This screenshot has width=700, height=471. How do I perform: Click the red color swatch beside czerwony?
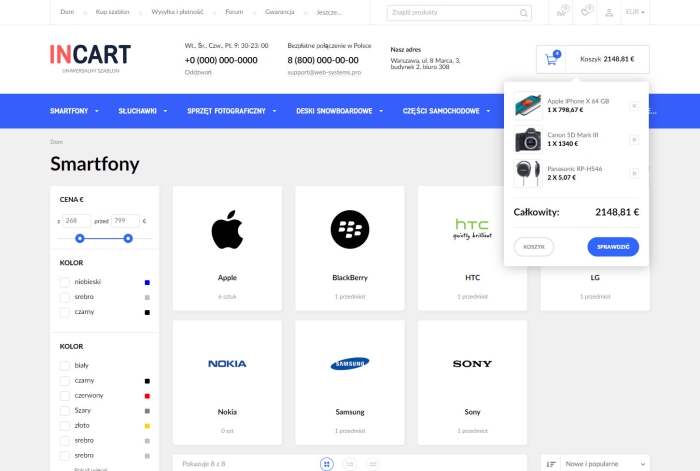tap(147, 396)
